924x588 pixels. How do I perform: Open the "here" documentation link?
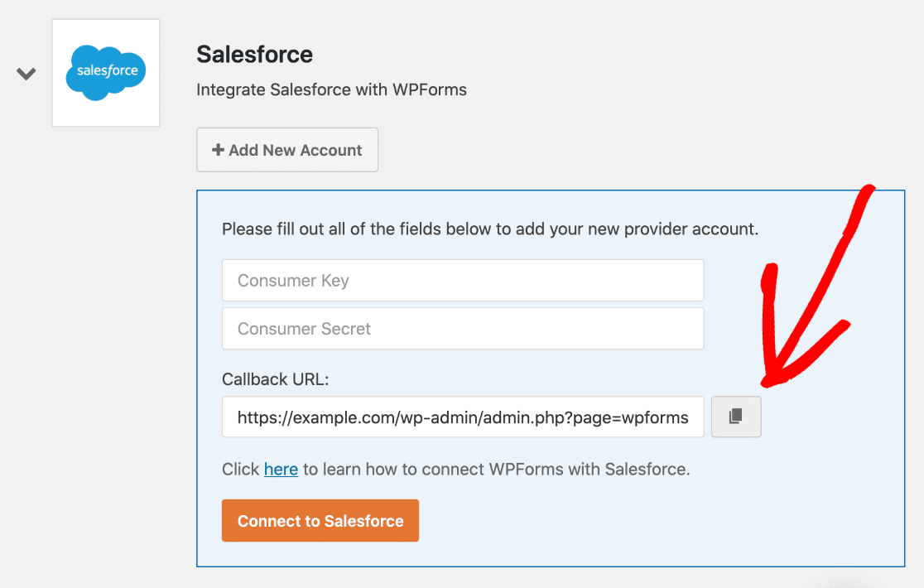tap(281, 470)
